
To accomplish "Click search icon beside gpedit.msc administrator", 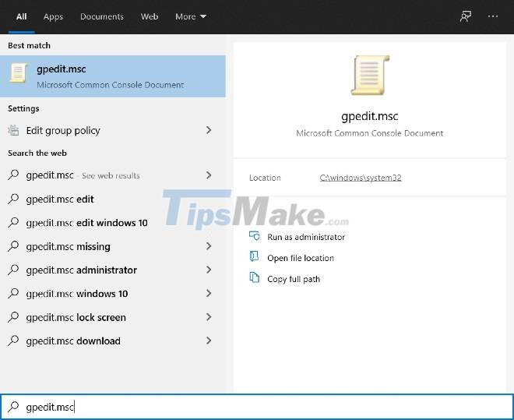I will coord(13,269).
